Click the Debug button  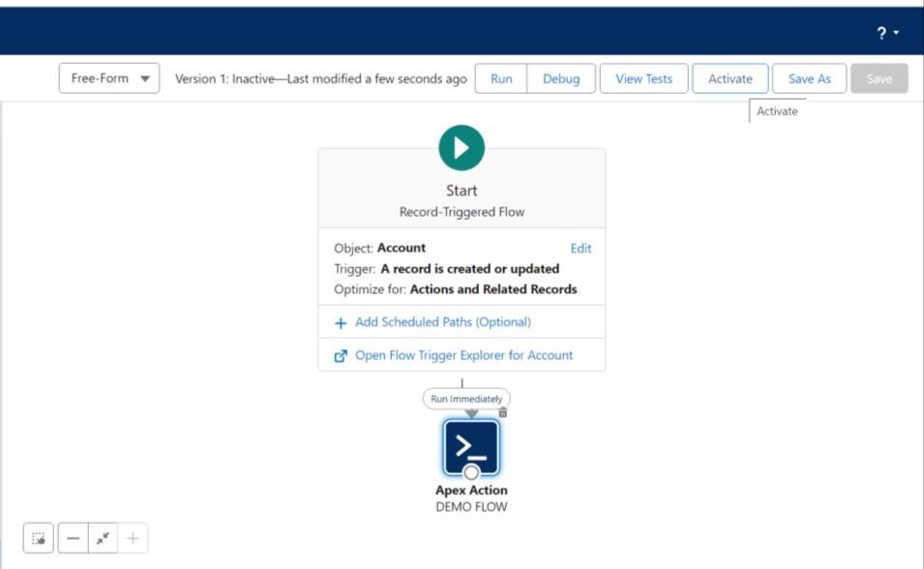point(561,78)
